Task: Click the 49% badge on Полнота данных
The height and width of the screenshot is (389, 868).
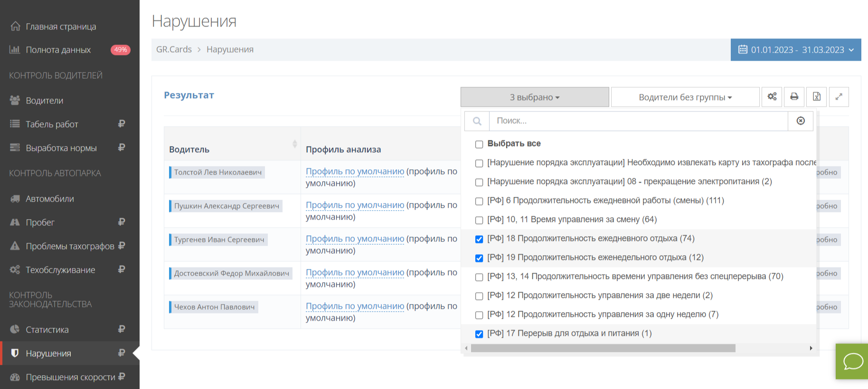Action: [121, 50]
